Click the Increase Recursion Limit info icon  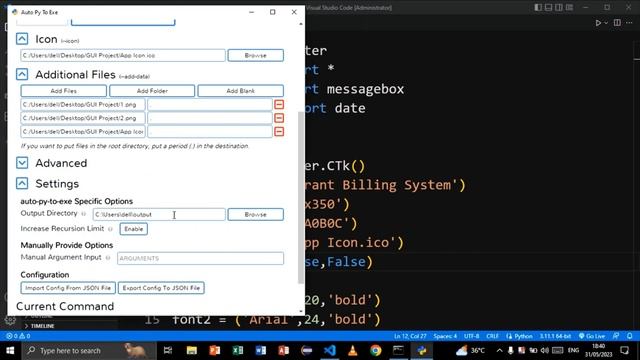[110, 229]
